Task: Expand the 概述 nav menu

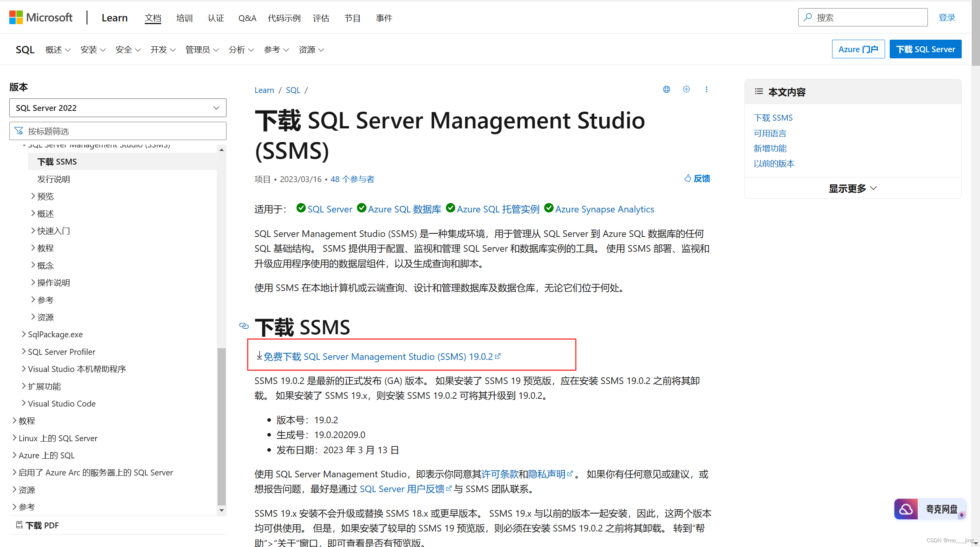Action: (x=58, y=49)
